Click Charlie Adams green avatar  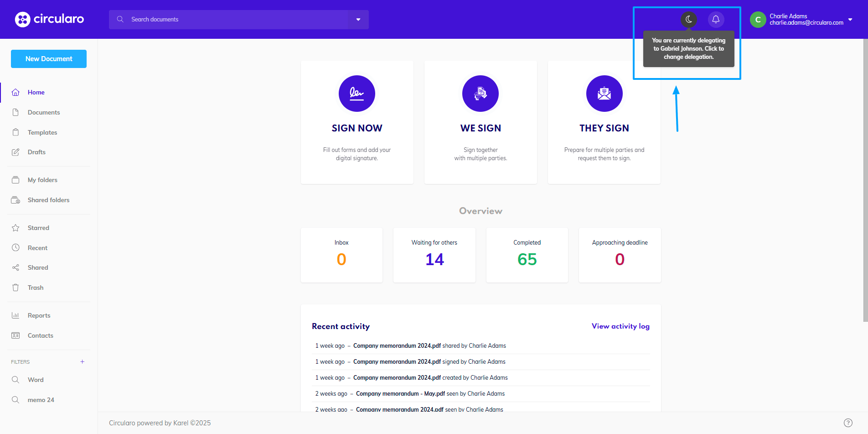(758, 20)
